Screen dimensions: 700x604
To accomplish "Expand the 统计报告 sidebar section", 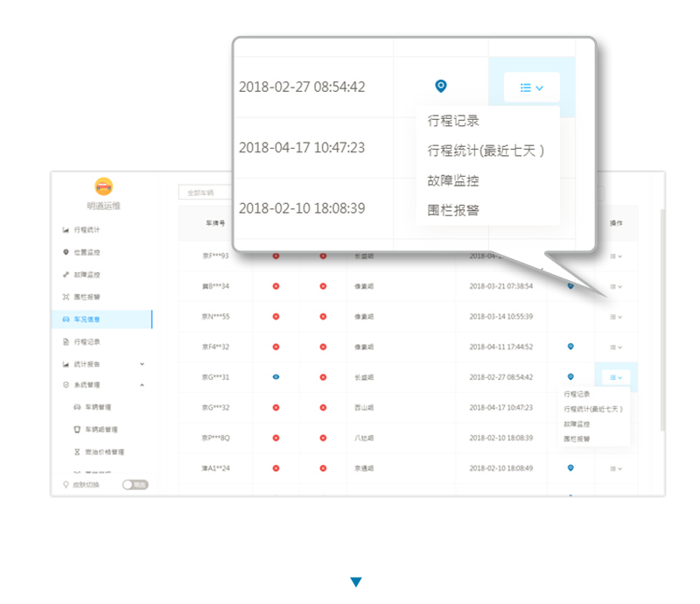I will pos(142,364).
